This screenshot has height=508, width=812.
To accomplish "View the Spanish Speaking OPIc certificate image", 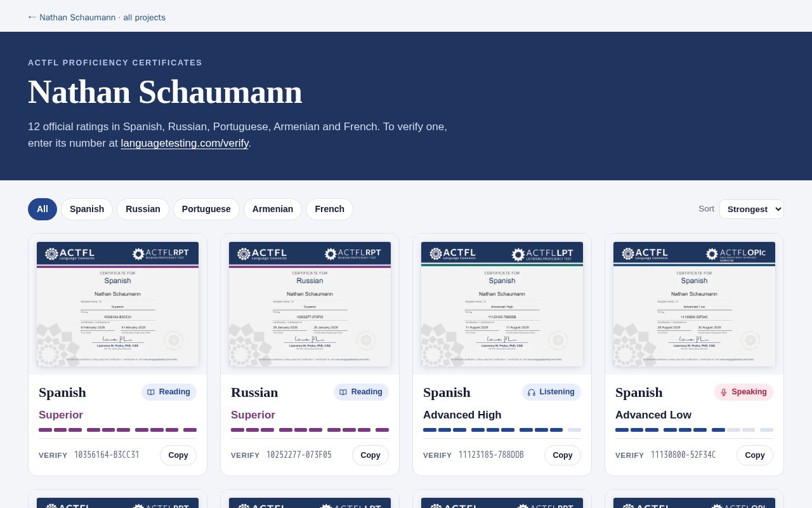I will [x=694, y=304].
